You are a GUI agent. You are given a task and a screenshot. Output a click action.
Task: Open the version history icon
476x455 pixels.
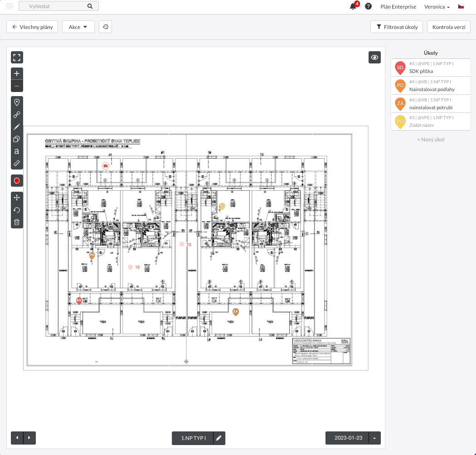coord(105,27)
